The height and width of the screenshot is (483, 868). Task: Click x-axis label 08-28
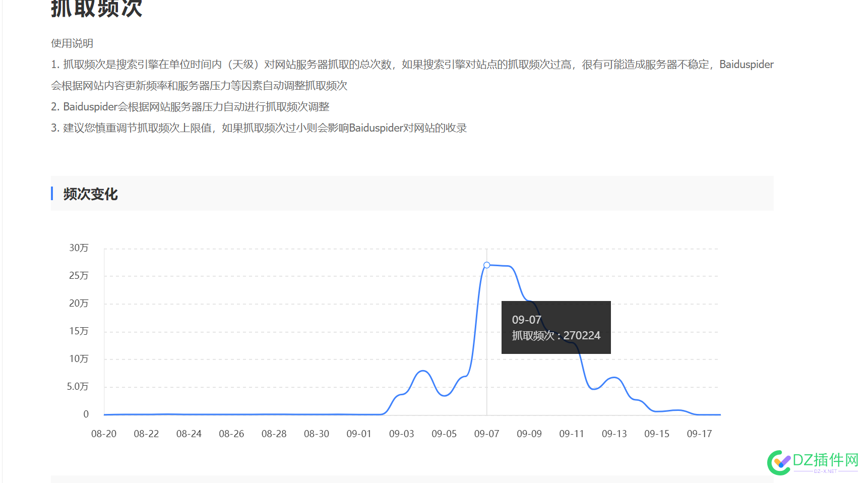click(274, 434)
